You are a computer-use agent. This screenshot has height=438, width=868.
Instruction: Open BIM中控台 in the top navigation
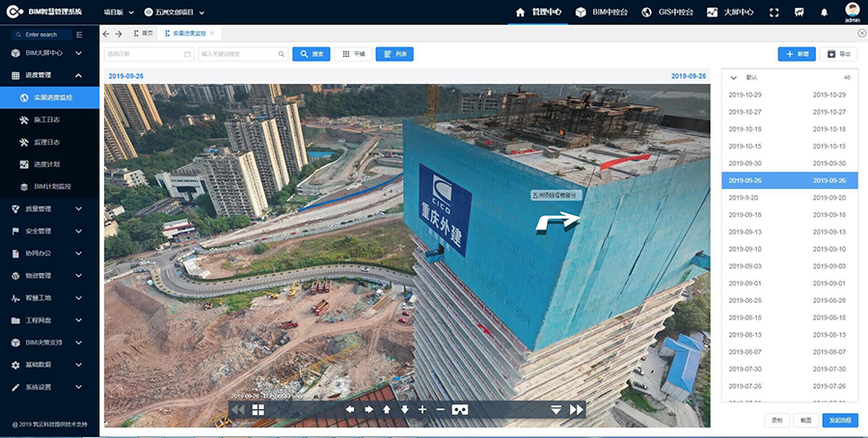[x=602, y=13]
